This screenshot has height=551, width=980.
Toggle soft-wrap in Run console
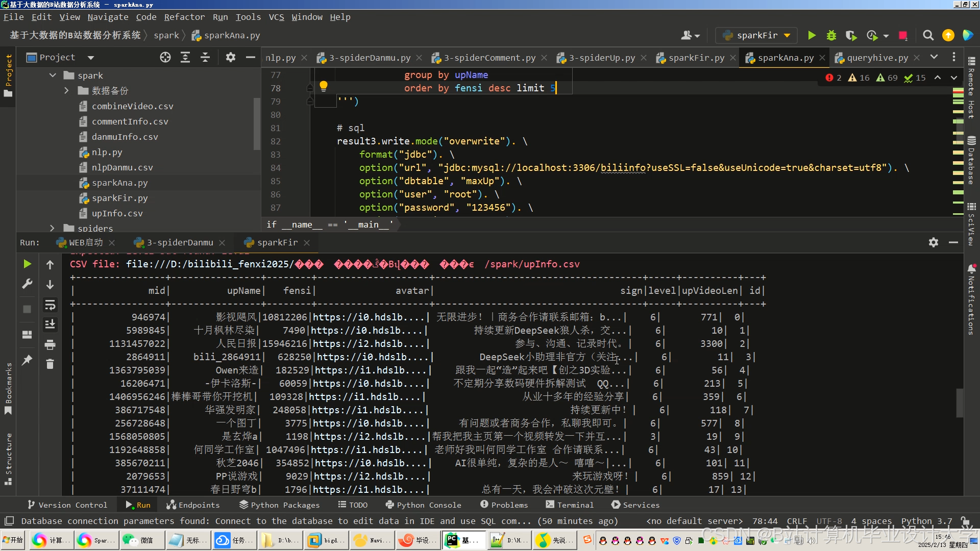click(x=50, y=305)
